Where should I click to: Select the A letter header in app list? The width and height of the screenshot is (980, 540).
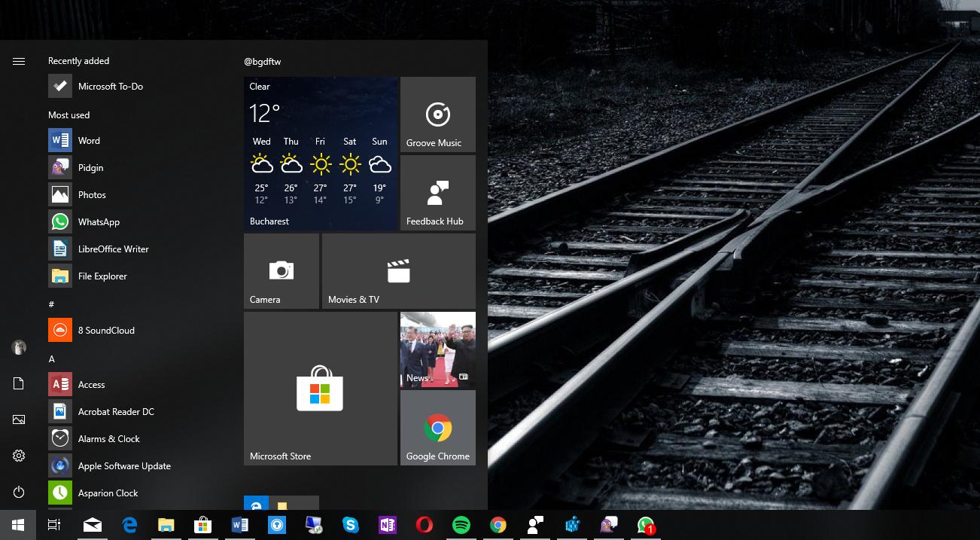51,359
